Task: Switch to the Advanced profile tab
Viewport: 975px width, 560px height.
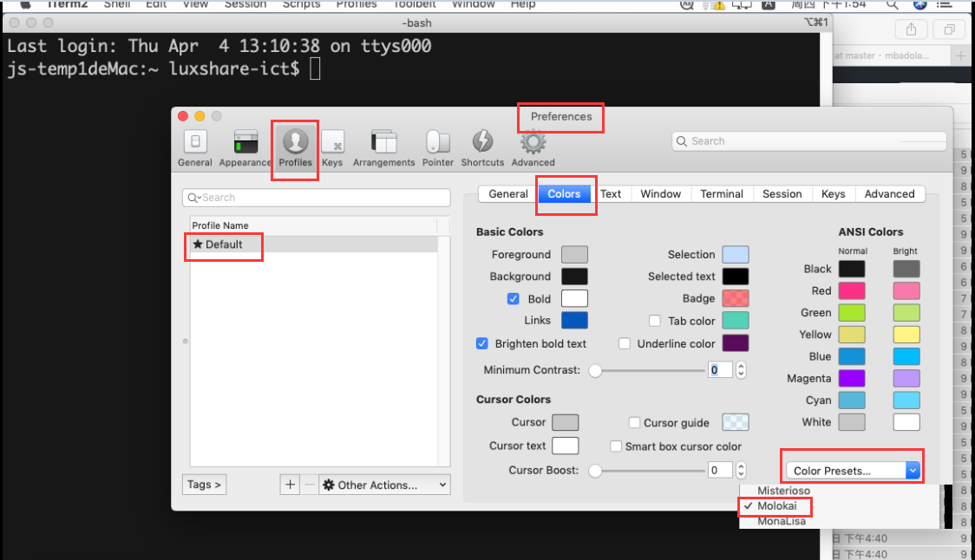Action: 890,194
